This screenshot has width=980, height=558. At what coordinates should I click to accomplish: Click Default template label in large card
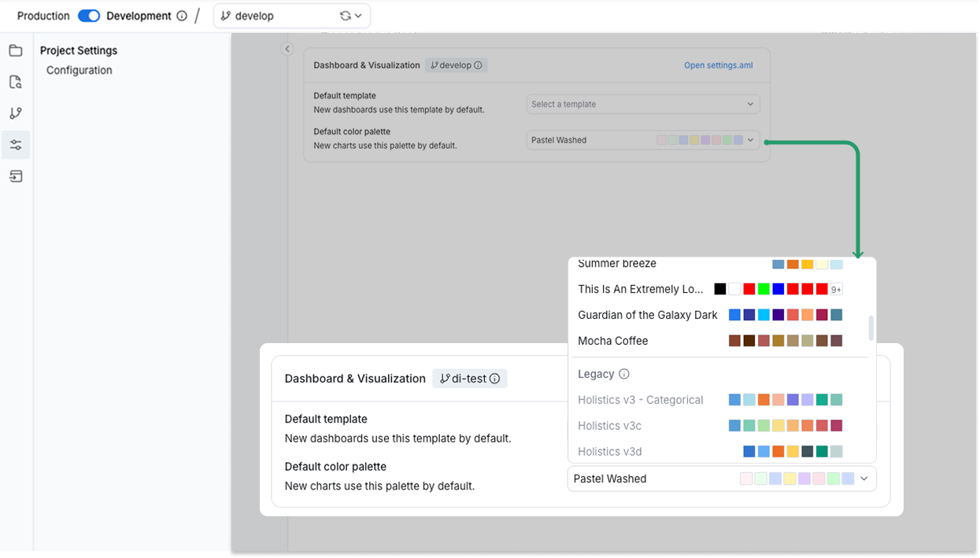click(326, 419)
